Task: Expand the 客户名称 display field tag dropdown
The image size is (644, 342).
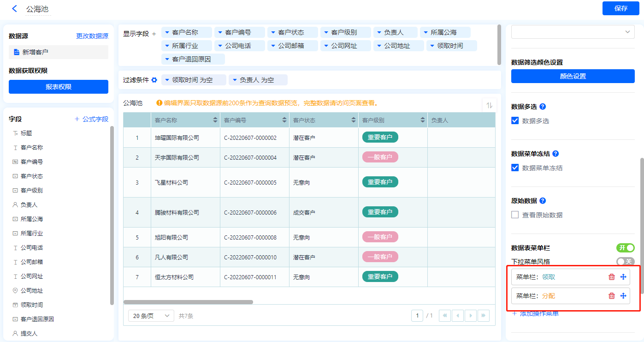Action: click(x=167, y=32)
